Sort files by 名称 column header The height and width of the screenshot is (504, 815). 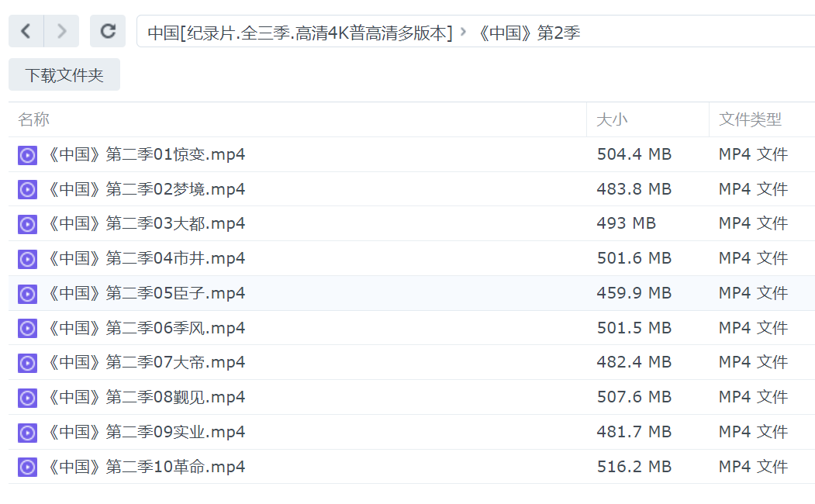pos(34,119)
